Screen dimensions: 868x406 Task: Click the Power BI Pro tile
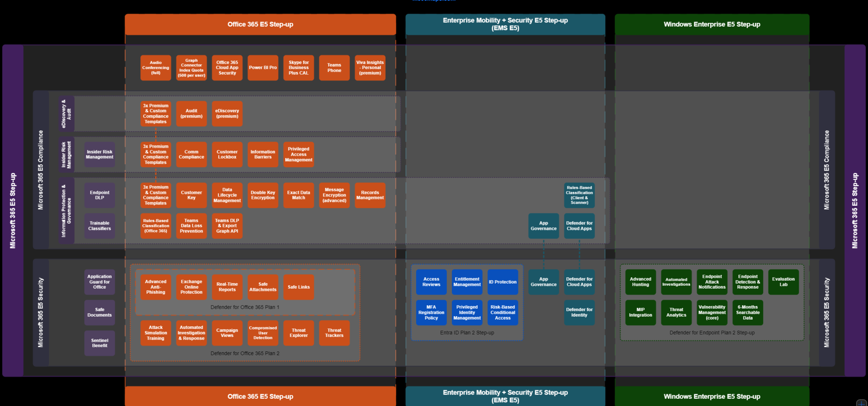(263, 68)
